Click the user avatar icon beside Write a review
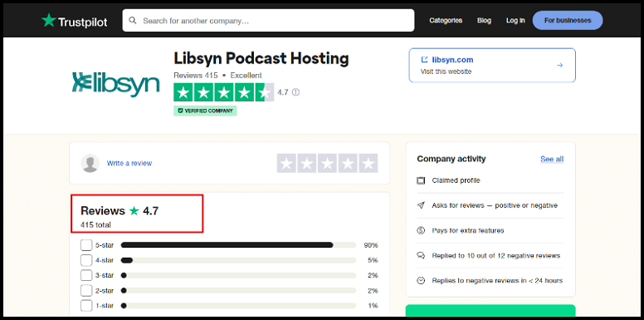Viewport: 644px width, 320px height. tap(90, 163)
